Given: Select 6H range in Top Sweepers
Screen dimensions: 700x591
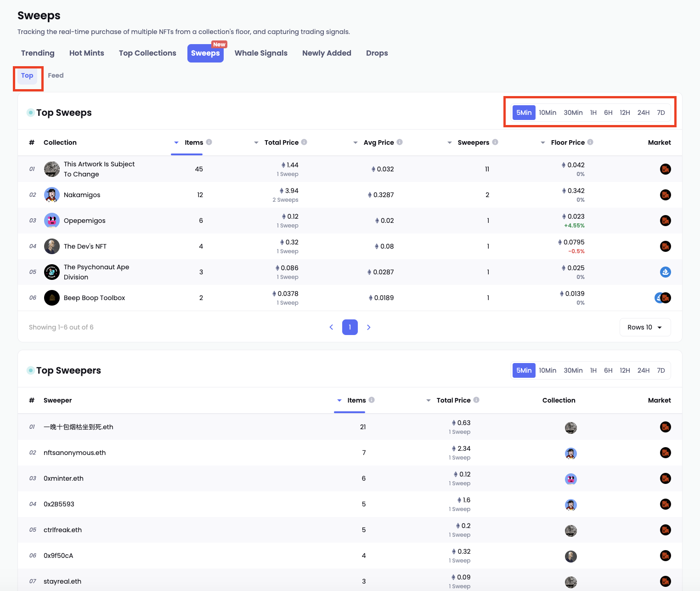Looking at the screenshot, I should [x=608, y=370].
